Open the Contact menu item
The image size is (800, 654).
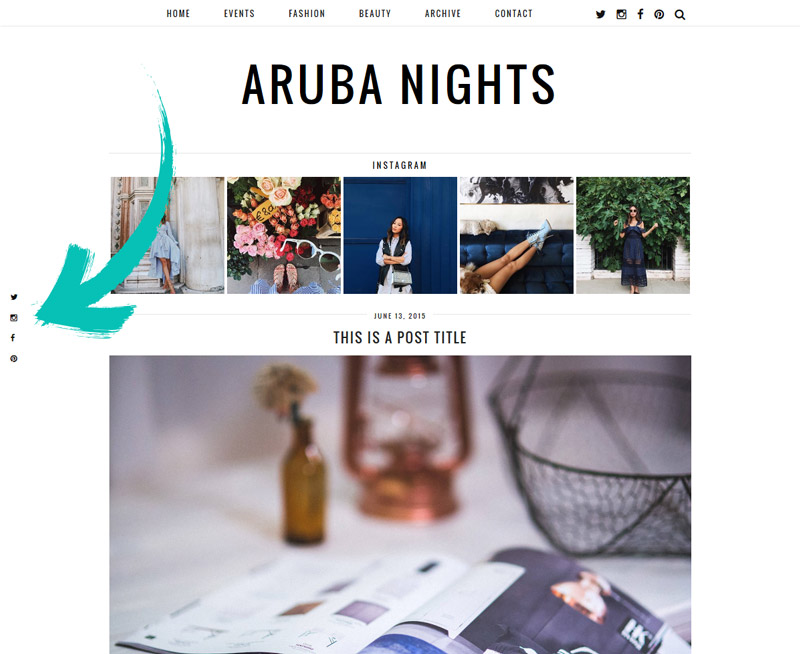point(514,14)
